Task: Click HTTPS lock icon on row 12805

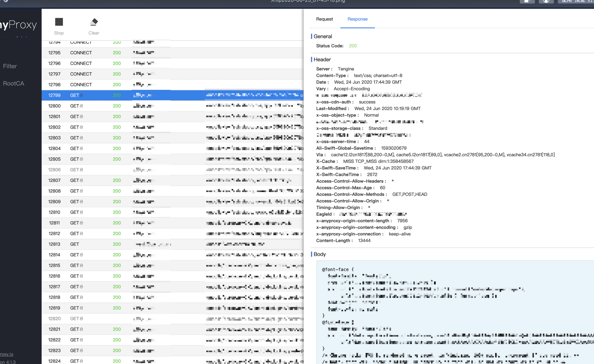Action: pyautogui.click(x=81, y=159)
